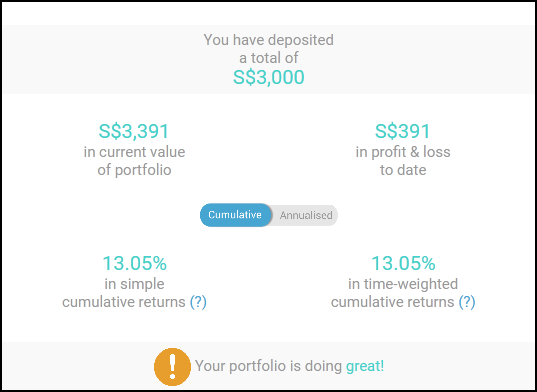Click 'in time-weighted cumulative returns' label

coord(393,293)
